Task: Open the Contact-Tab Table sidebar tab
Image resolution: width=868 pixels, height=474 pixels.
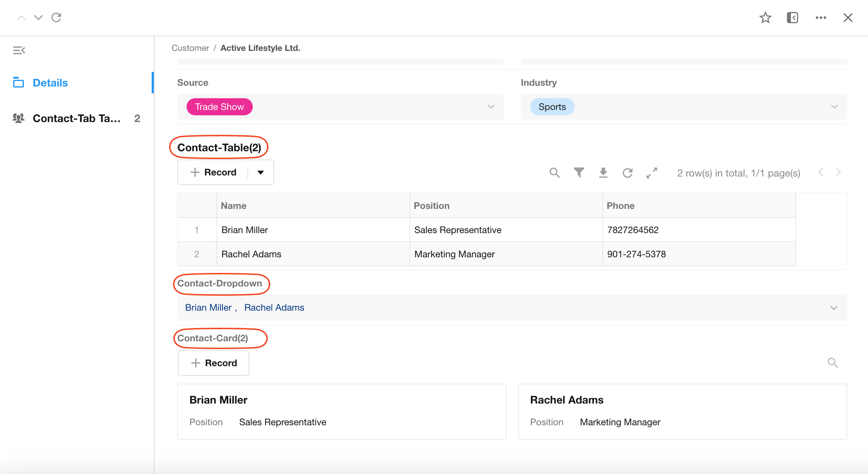Action: click(76, 118)
